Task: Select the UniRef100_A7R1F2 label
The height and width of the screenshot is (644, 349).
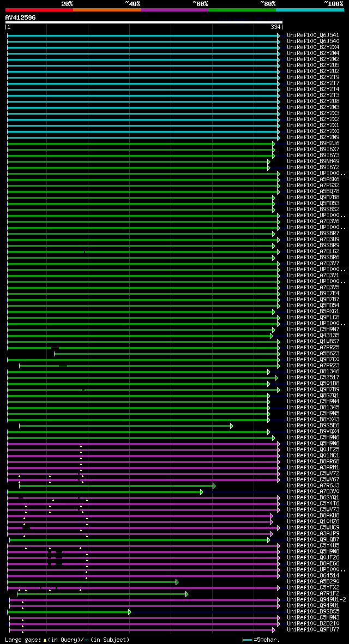Action: [313, 593]
